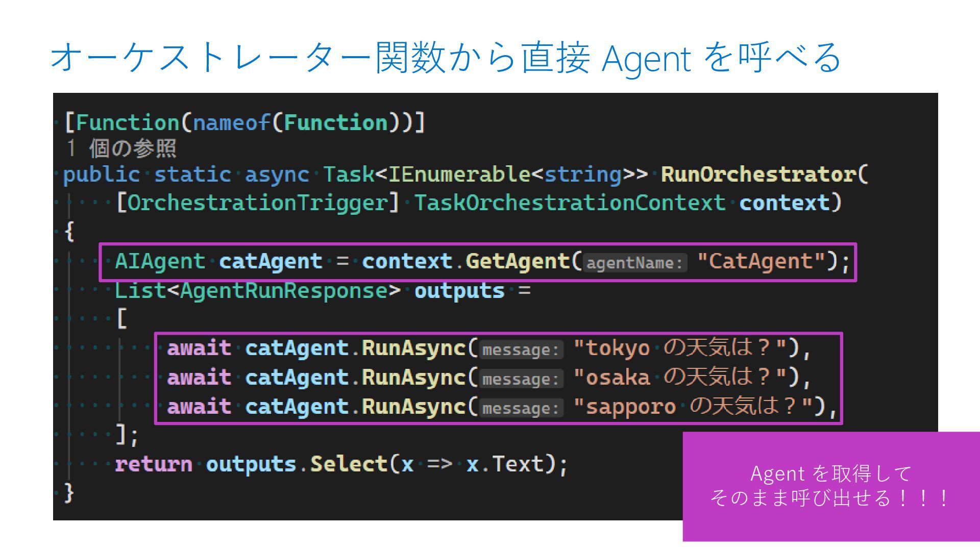Click the async keyword in the signature
Viewport: 980px width, 551px height.
point(277,174)
